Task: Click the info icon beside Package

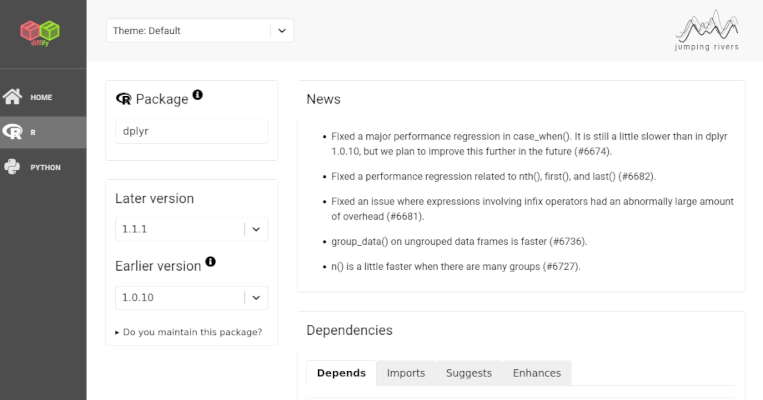Action: [198, 94]
